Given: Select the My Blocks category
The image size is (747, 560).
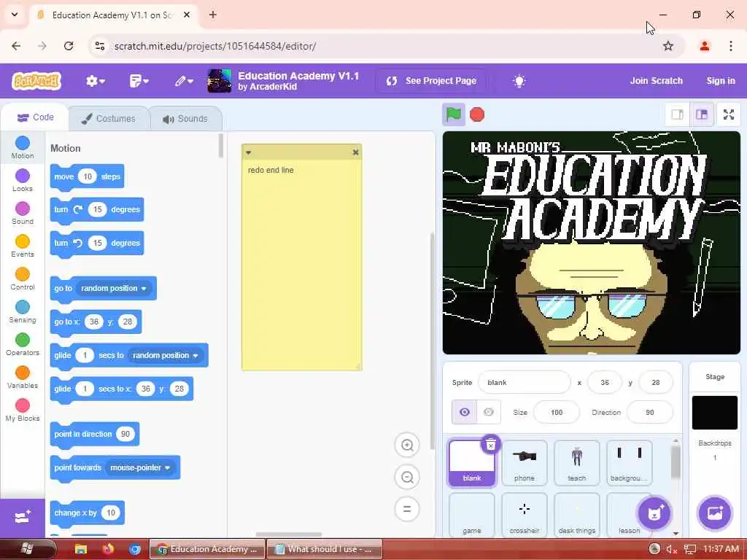Looking at the screenshot, I should pyautogui.click(x=23, y=411).
